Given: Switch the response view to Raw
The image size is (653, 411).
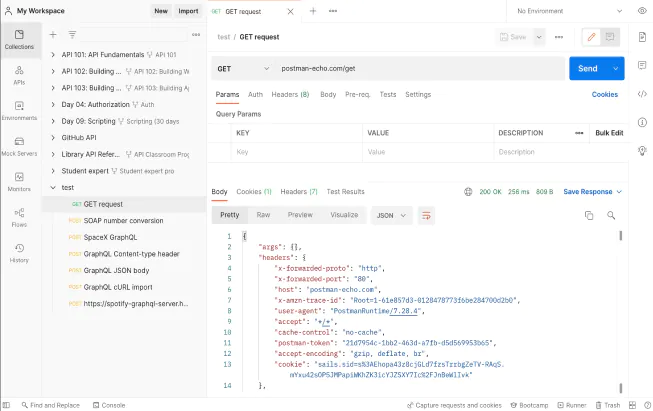Looking at the screenshot, I should tap(263, 215).
